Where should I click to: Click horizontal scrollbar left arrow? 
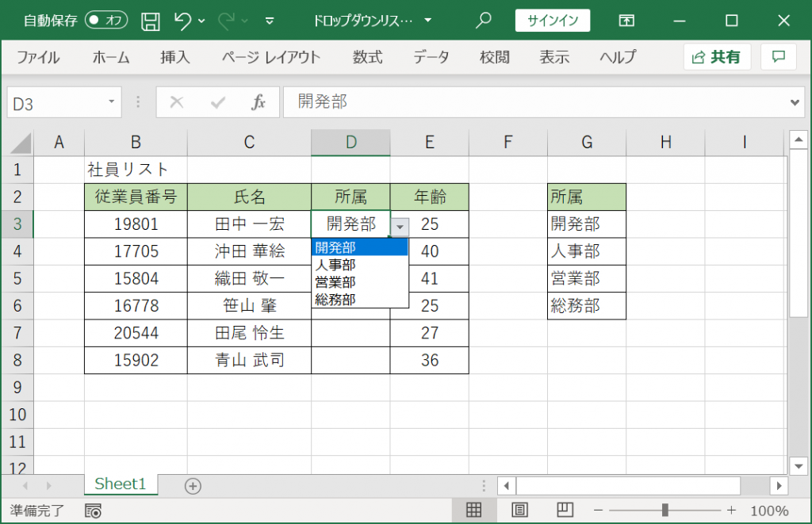[x=507, y=486]
